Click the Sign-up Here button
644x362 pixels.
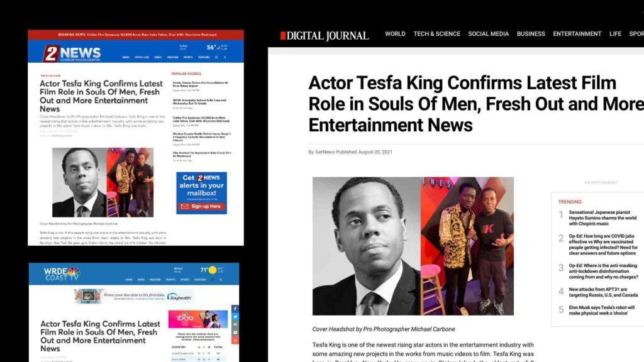[202, 206]
